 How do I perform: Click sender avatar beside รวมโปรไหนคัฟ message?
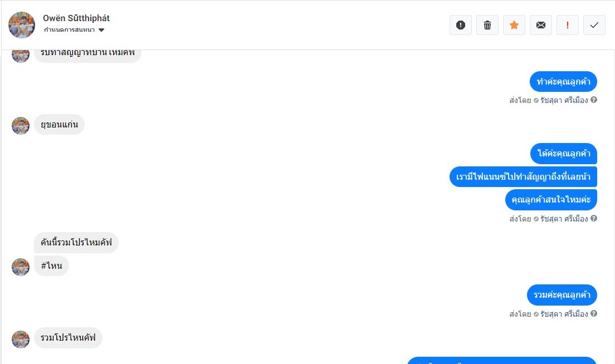[21, 340]
